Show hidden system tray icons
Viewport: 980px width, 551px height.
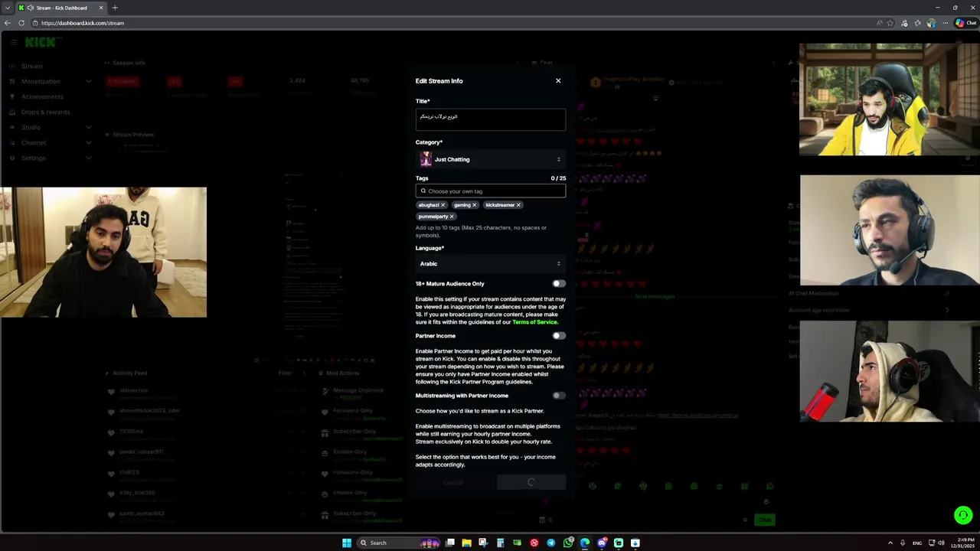890,543
